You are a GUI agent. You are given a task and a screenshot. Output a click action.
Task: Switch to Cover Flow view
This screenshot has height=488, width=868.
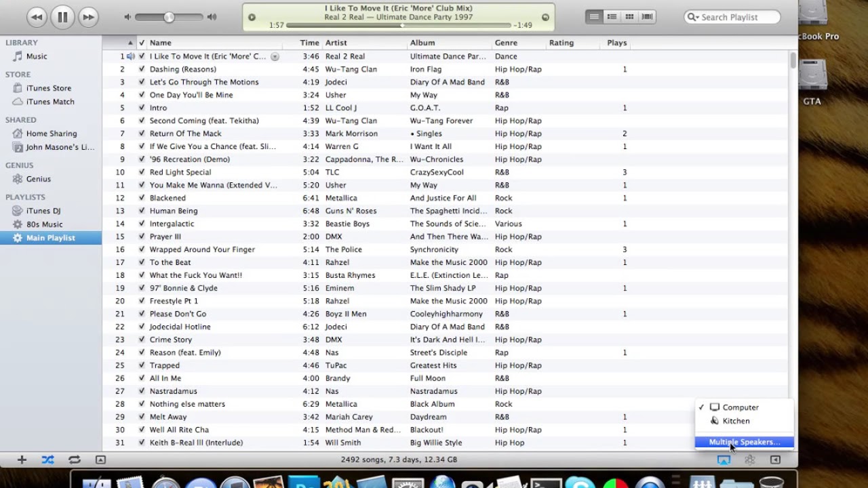(x=647, y=17)
